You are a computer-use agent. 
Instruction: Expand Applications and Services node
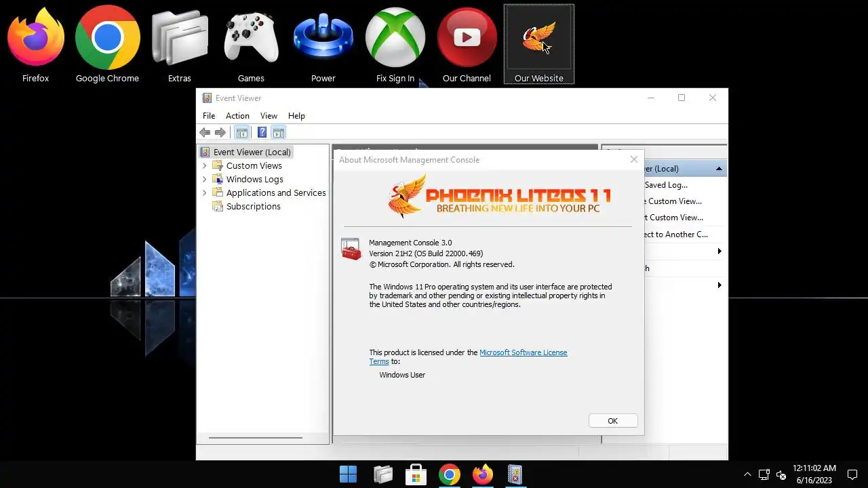pyautogui.click(x=205, y=192)
